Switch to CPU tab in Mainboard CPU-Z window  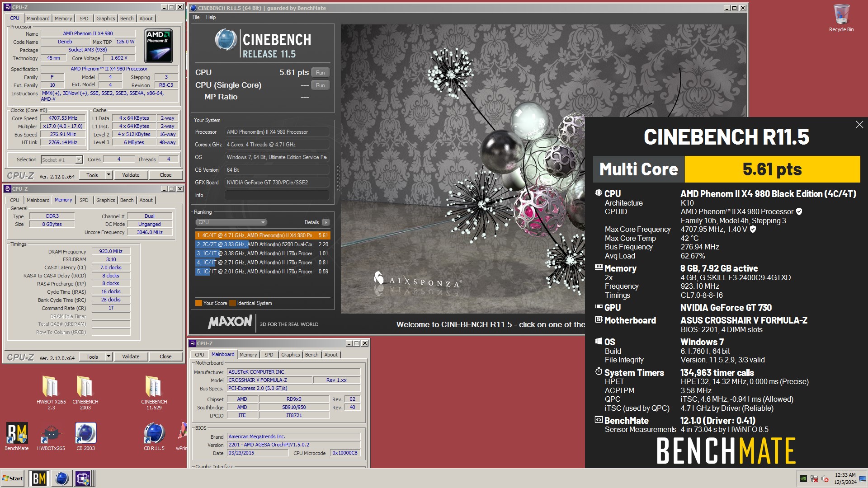click(199, 355)
